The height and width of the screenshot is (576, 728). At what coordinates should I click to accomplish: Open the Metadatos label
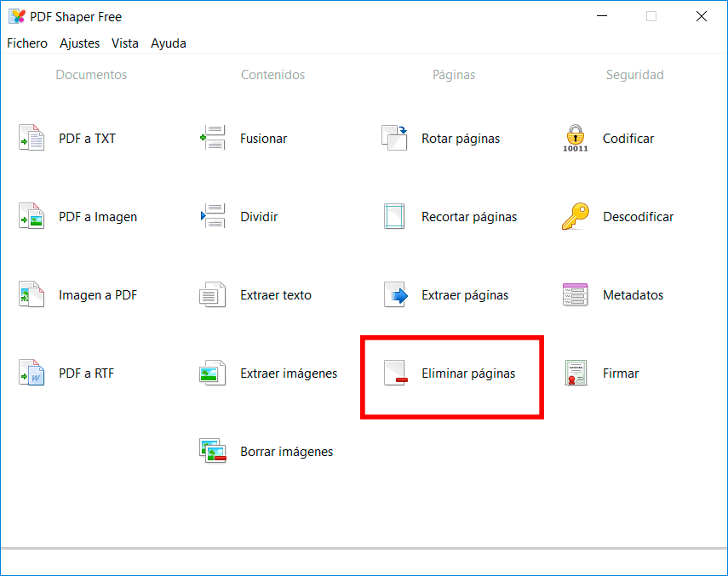(x=633, y=295)
